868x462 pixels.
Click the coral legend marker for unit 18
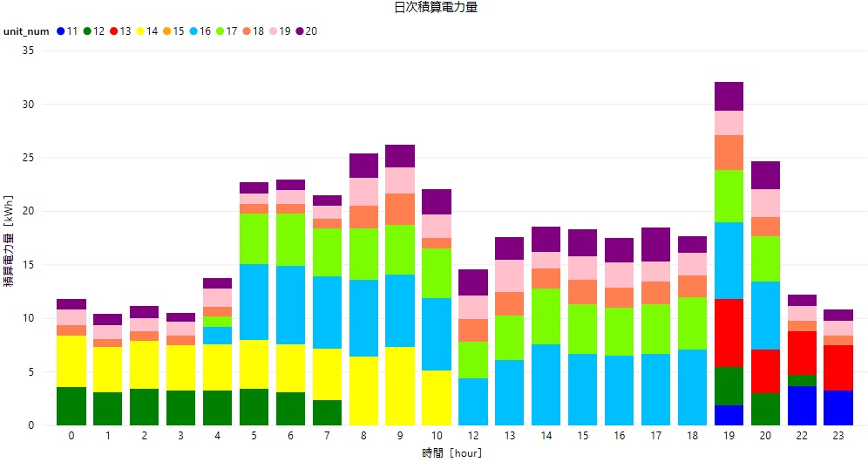(247, 31)
